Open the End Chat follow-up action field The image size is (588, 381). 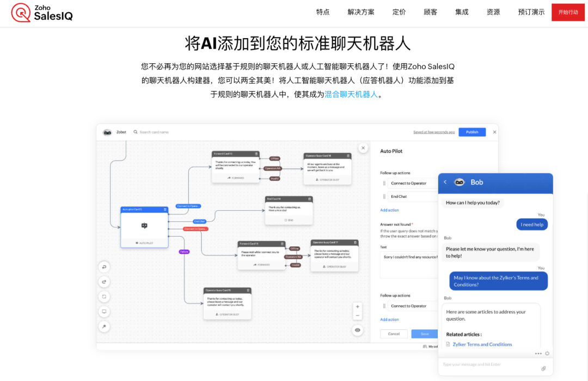[x=413, y=196]
